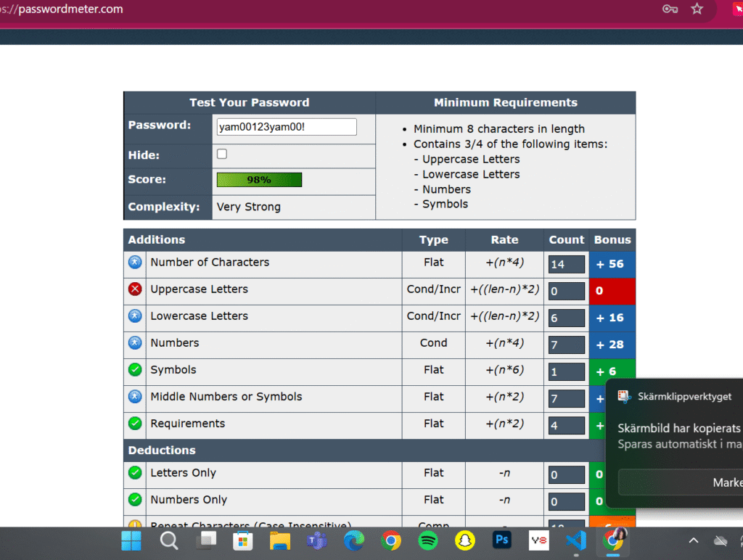The image size is (743, 560).
Task: Bookmark this page with the star icon
Action: 697,9
